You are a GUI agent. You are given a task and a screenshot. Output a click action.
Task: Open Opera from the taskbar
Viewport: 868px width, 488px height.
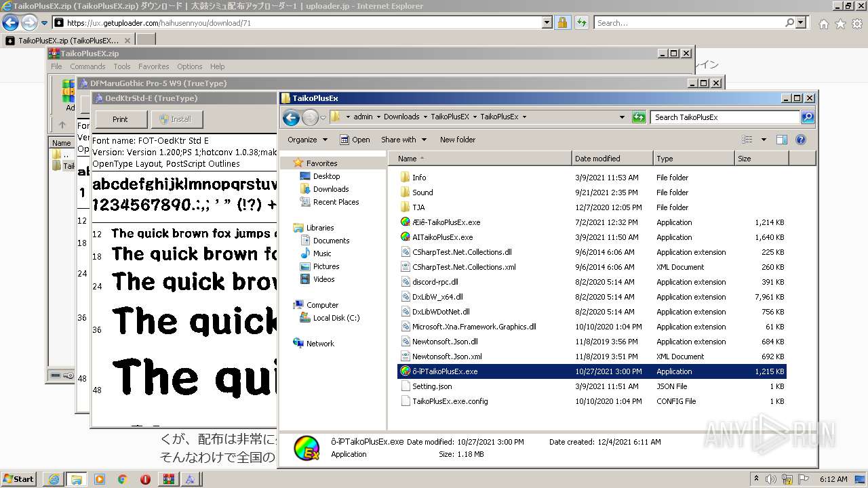(x=145, y=479)
